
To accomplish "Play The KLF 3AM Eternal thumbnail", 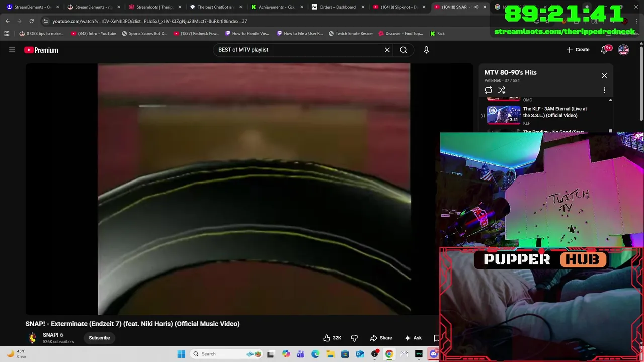I will point(504,115).
